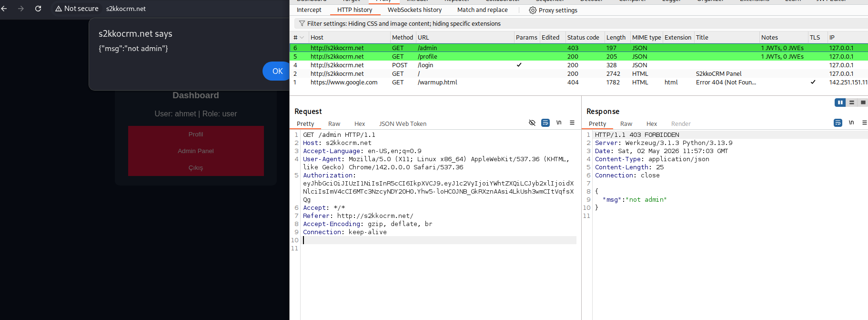The width and height of the screenshot is (868, 320).
Task: Open the filter settings funnel icon
Action: pyautogui.click(x=302, y=23)
